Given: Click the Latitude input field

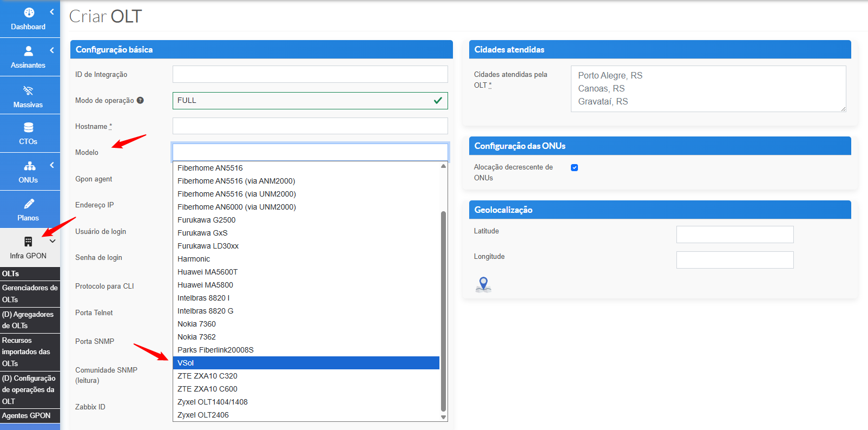Looking at the screenshot, I should point(735,234).
